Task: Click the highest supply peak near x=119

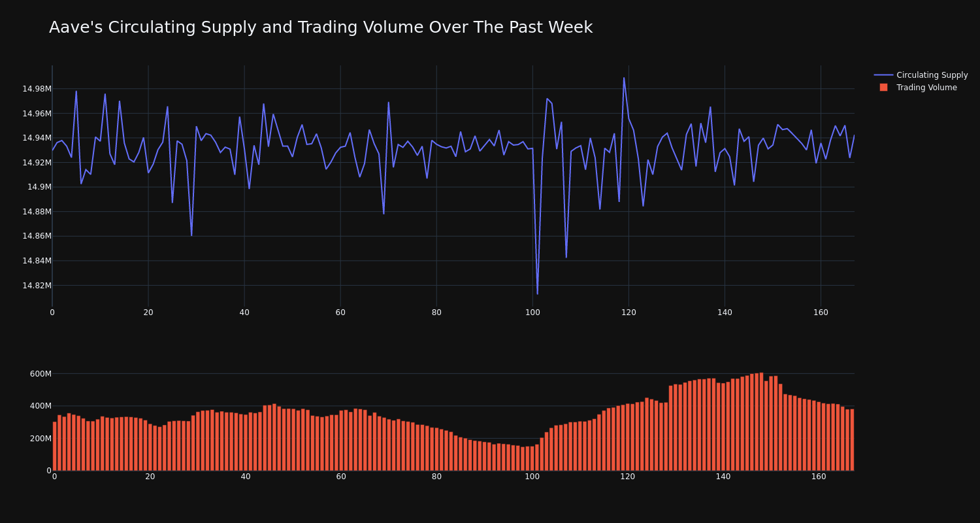Action: click(624, 78)
